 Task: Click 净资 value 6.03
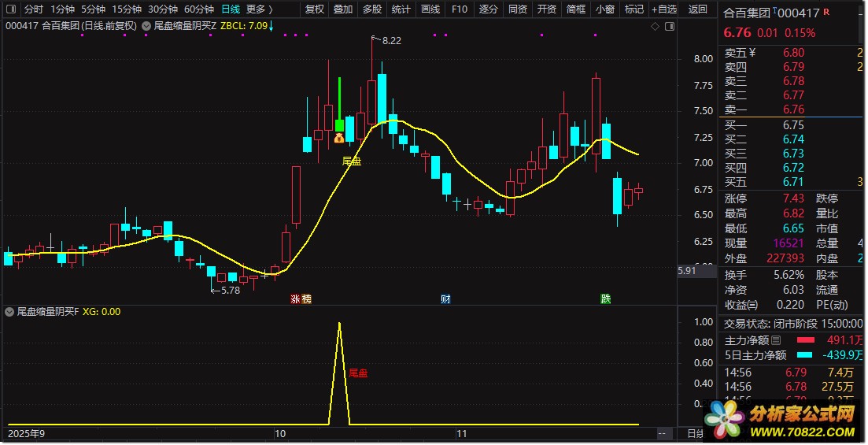click(793, 290)
